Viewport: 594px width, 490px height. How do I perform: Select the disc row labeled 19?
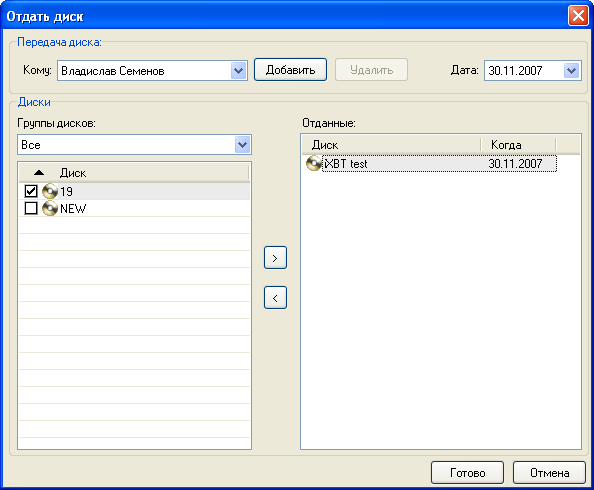pos(134,191)
